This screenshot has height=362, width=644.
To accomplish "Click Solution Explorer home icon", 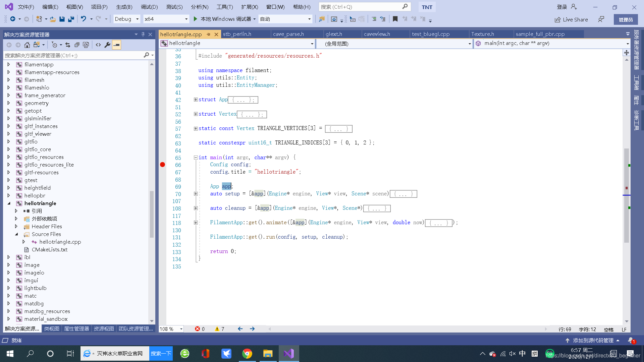I will point(27,45).
